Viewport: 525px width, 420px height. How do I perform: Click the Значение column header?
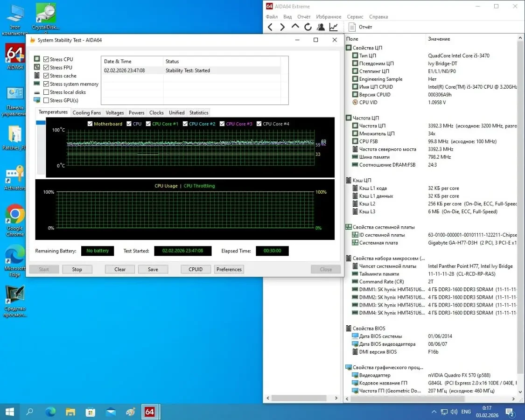471,39
